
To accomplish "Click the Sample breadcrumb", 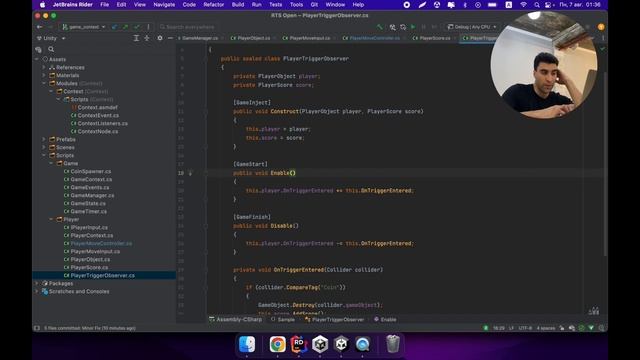I will click(283, 320).
